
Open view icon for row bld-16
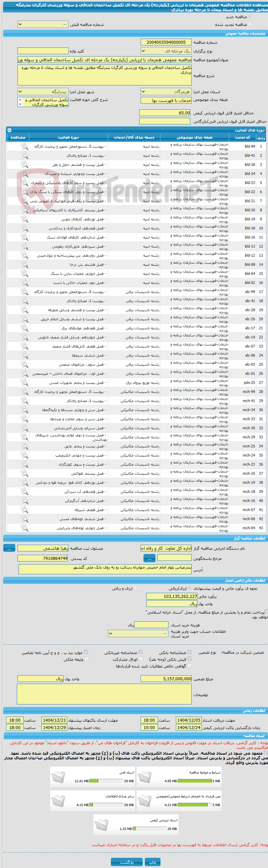(24, 237)
